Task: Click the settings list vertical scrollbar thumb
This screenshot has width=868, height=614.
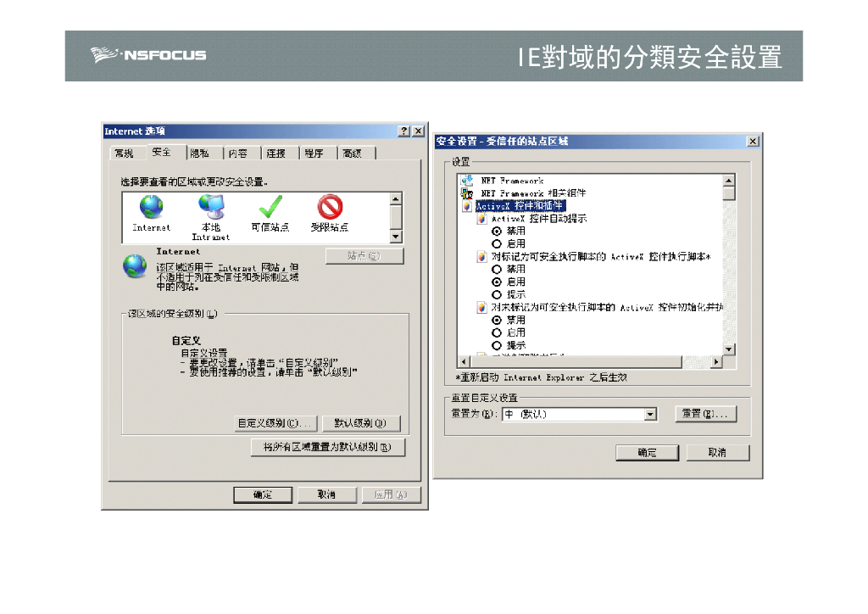Action: coord(729,193)
